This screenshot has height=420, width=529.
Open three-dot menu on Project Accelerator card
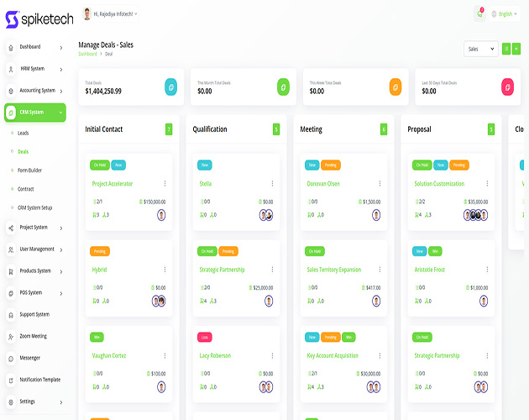point(165,184)
